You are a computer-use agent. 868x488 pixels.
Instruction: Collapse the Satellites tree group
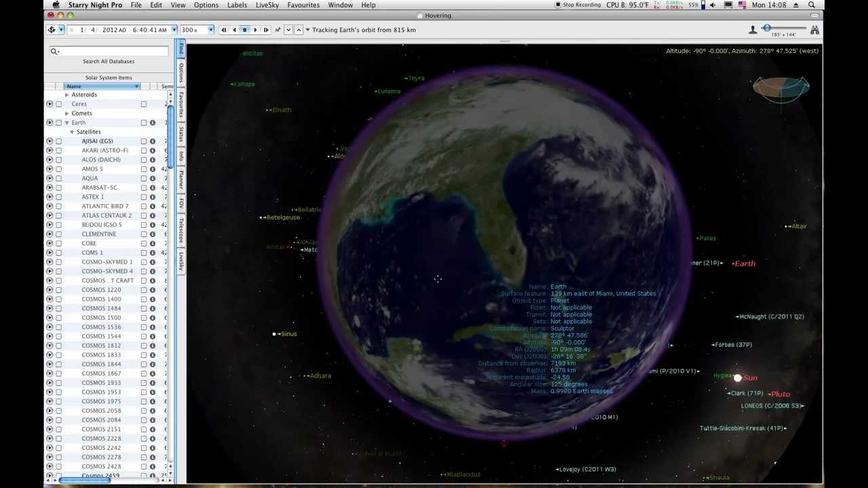72,131
